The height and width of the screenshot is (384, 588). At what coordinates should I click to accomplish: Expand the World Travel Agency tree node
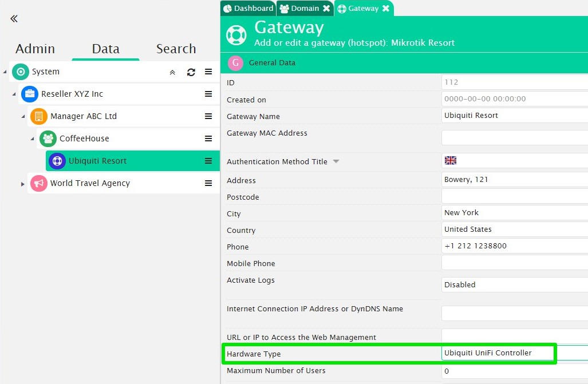pyautogui.click(x=23, y=184)
